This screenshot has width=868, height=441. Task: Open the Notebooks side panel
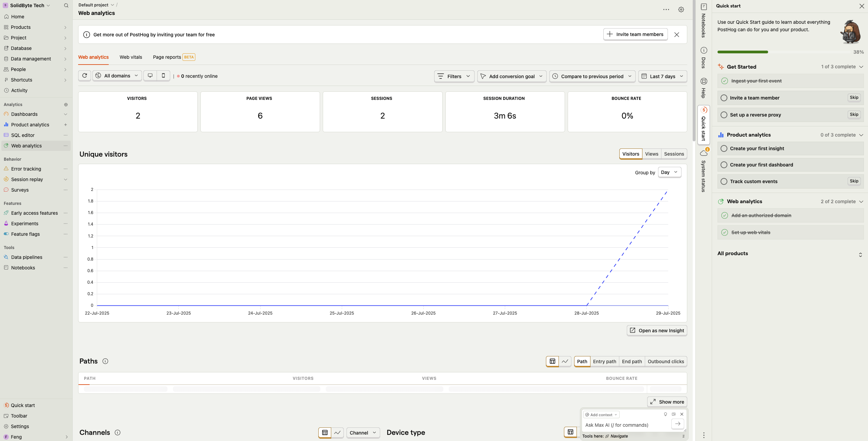coord(704,20)
